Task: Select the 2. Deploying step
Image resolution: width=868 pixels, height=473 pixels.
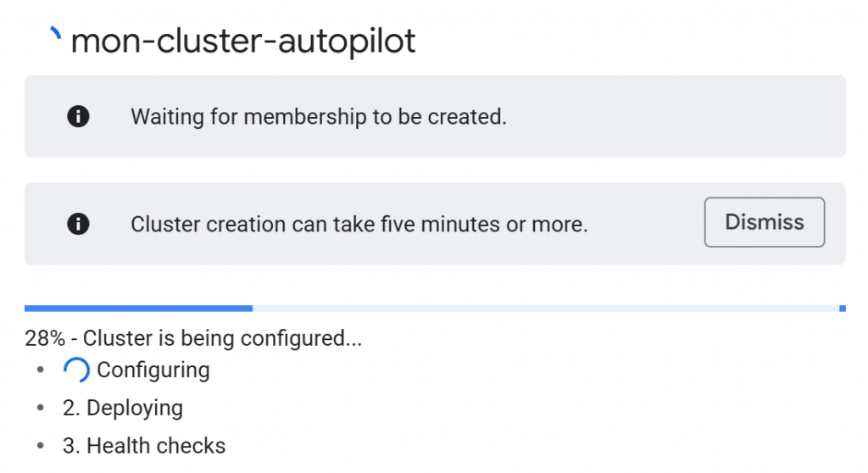Action: 123,409
